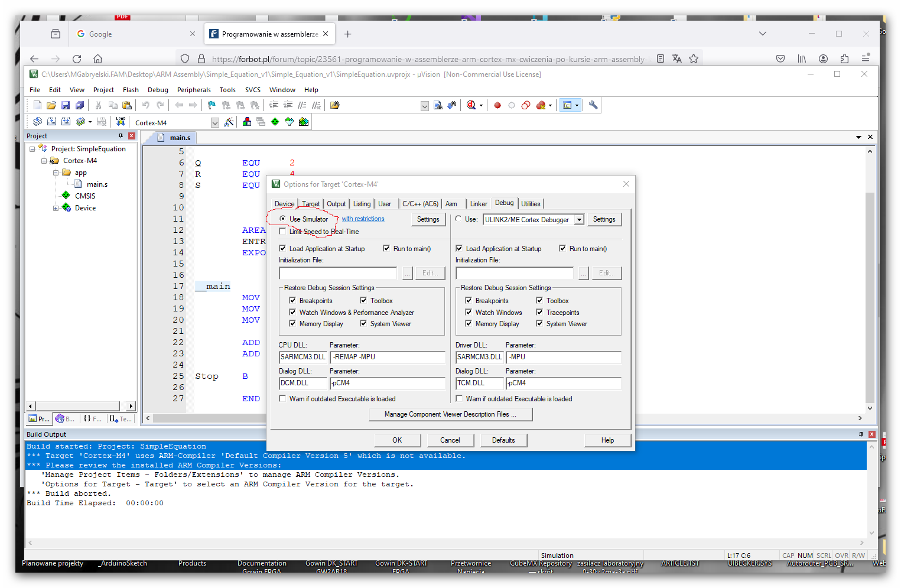
Task: Toggle simulator Run to main() checkbox
Action: click(x=386, y=248)
